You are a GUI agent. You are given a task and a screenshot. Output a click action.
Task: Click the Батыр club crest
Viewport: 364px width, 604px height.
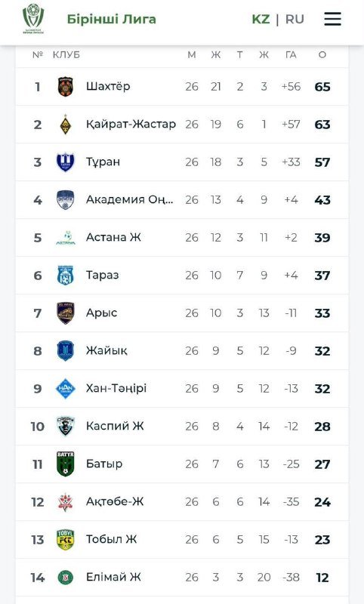click(66, 464)
